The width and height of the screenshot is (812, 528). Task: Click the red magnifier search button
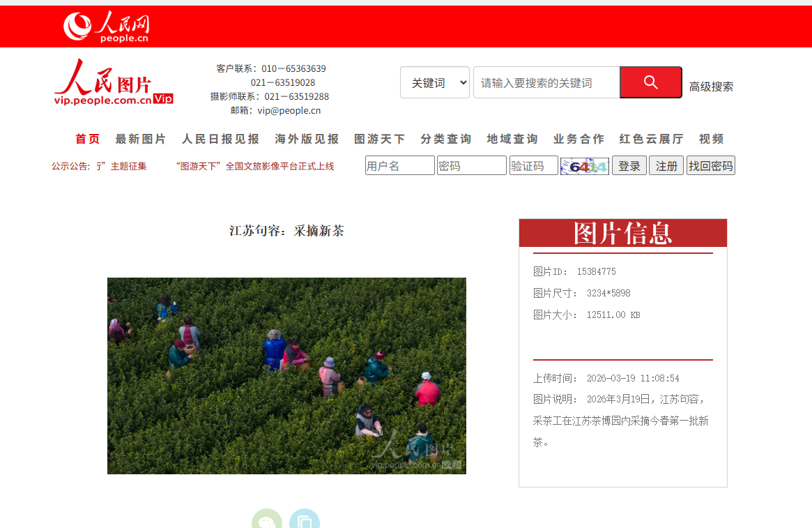click(650, 82)
